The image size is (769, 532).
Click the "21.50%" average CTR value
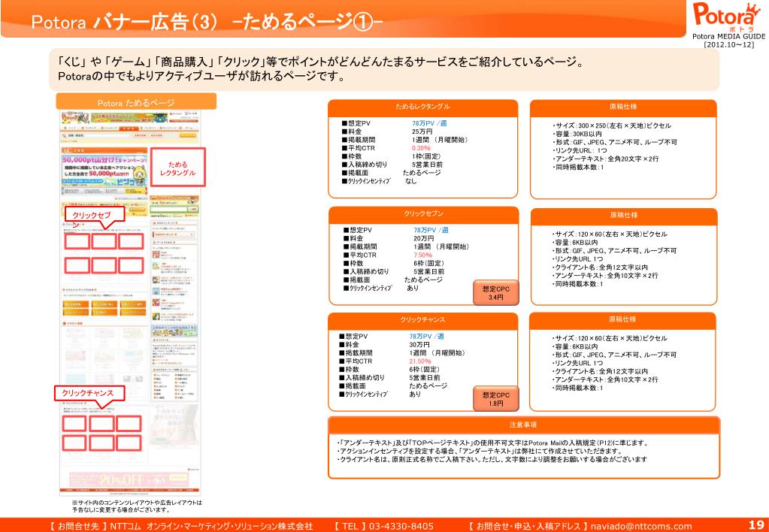tap(420, 361)
